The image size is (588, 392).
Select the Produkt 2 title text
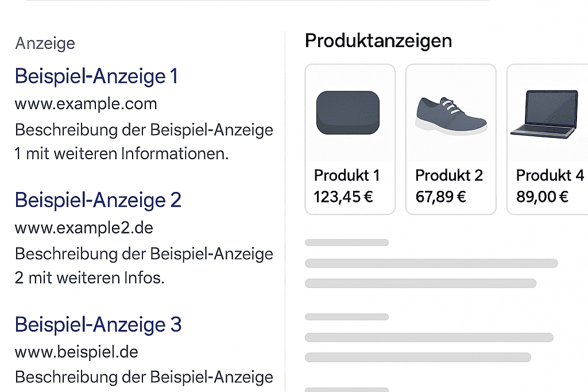[449, 175]
